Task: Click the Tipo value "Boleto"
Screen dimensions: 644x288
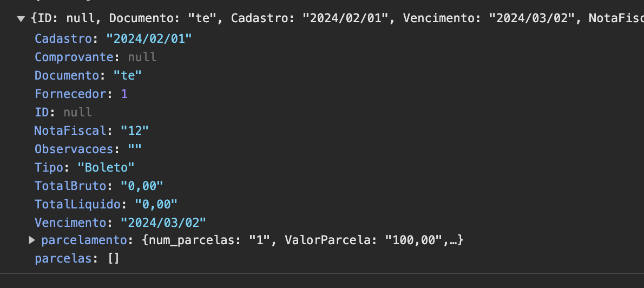Action: pos(106,167)
